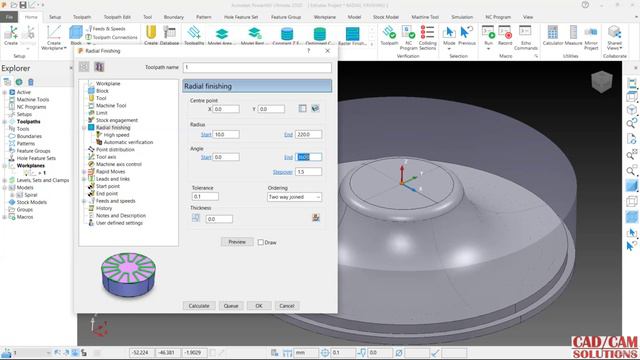Image resolution: width=640 pixels, height=360 pixels.
Task: Expand Rapid Moves node in dialog tree
Action: point(84,172)
